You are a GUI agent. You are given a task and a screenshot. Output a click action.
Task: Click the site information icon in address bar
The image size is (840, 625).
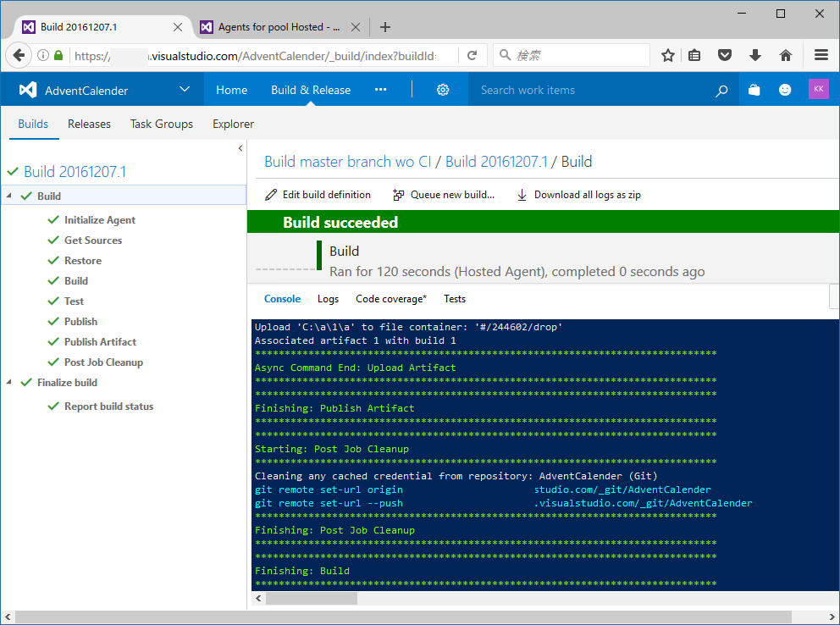pyautogui.click(x=43, y=55)
